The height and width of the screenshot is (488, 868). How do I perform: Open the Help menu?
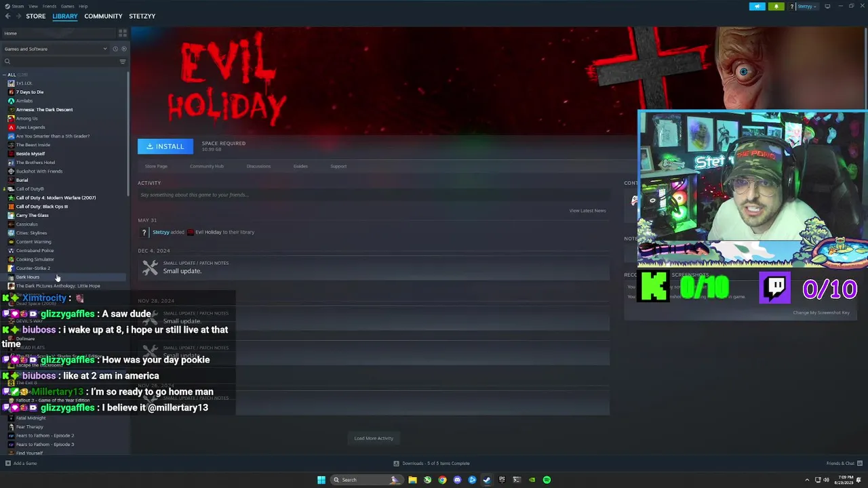[83, 6]
